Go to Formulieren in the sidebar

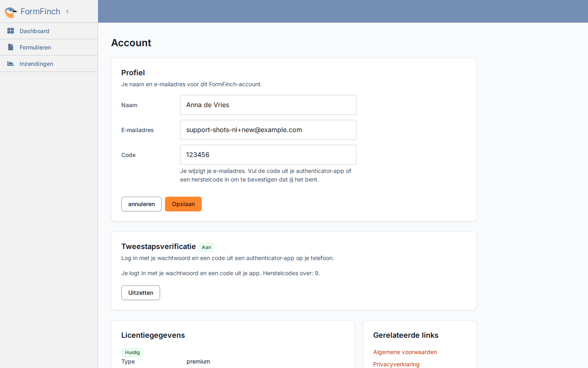[x=49, y=47]
